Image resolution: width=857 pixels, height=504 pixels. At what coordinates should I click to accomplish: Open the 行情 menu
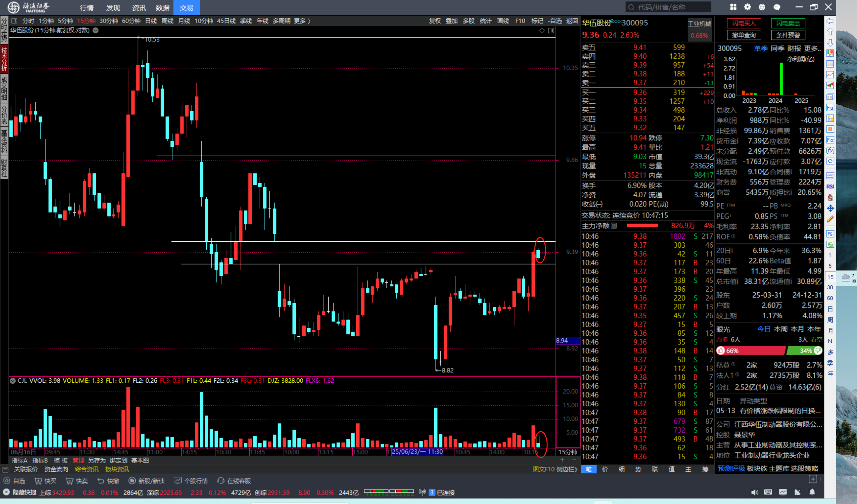coord(87,8)
